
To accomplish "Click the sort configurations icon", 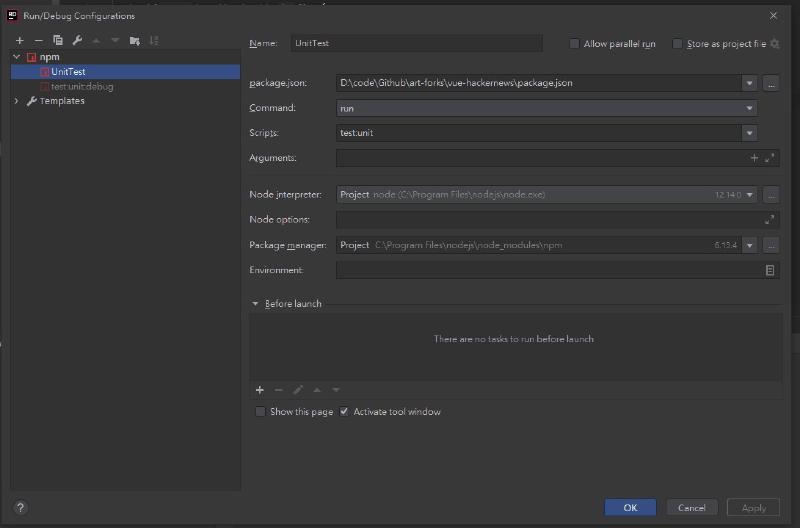I will (x=154, y=40).
